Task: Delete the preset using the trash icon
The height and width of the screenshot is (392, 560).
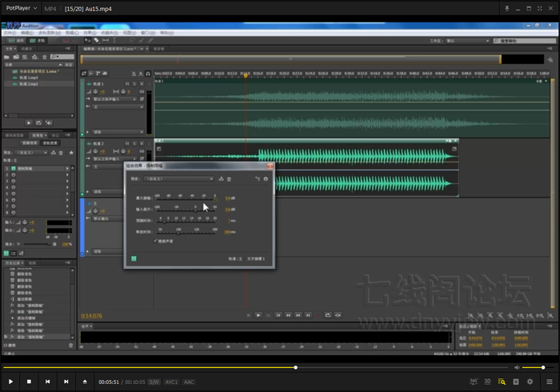Action: point(230,178)
